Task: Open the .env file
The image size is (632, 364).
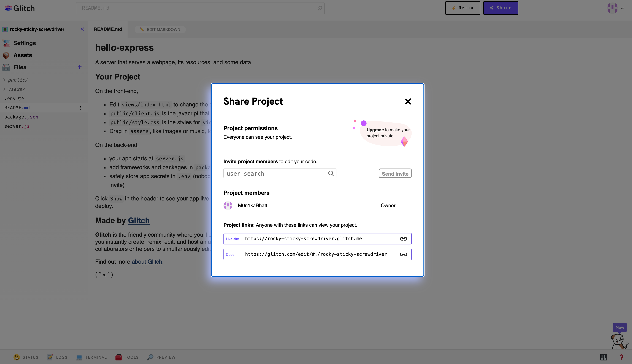Action: click(x=10, y=98)
